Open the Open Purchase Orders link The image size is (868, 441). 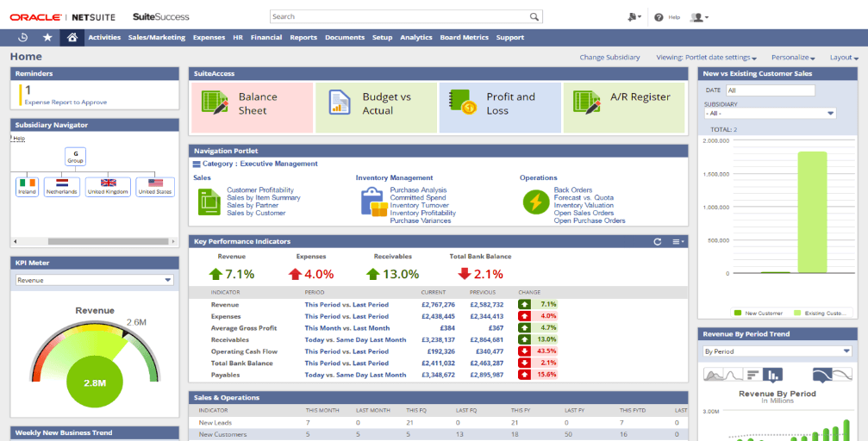(x=590, y=220)
